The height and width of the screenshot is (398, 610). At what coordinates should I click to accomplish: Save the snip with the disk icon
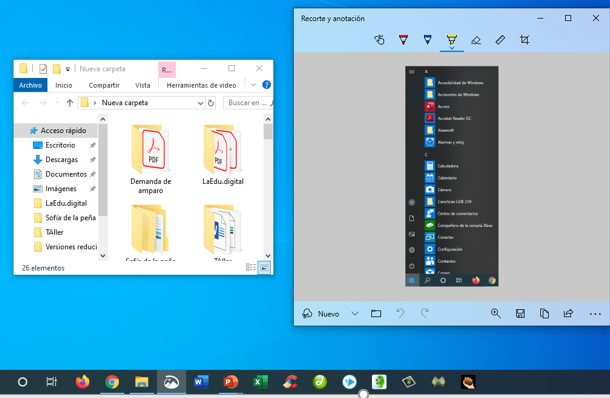tap(520, 313)
